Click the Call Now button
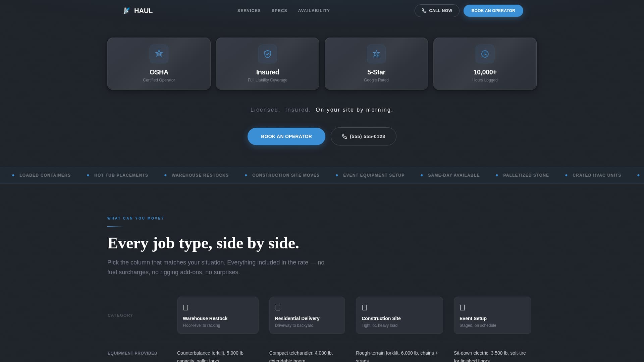This screenshot has width=644, height=362. 437,11
